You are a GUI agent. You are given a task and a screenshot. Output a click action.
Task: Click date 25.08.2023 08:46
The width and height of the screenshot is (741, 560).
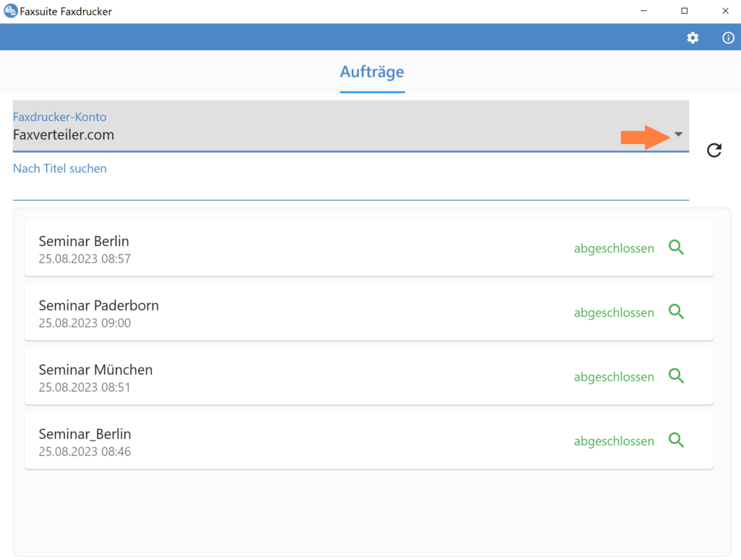85,451
